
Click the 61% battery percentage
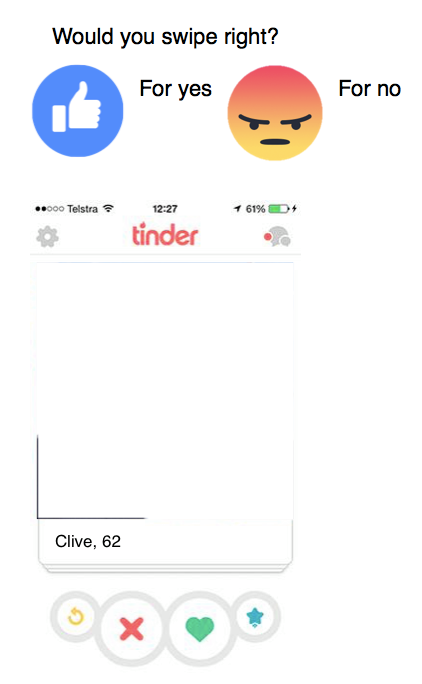tap(255, 209)
